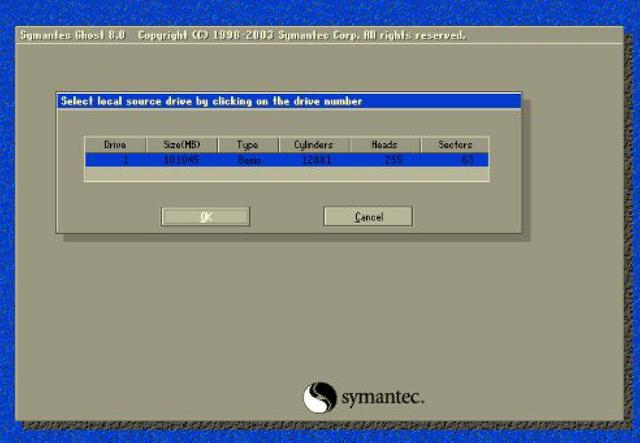Click the 12881 cylinders value
This screenshot has height=443, width=640.
pyautogui.click(x=316, y=159)
